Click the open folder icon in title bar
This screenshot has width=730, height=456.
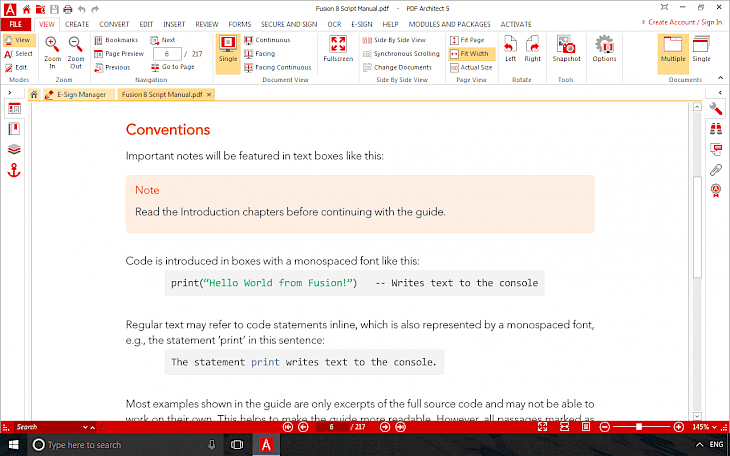click(40, 9)
